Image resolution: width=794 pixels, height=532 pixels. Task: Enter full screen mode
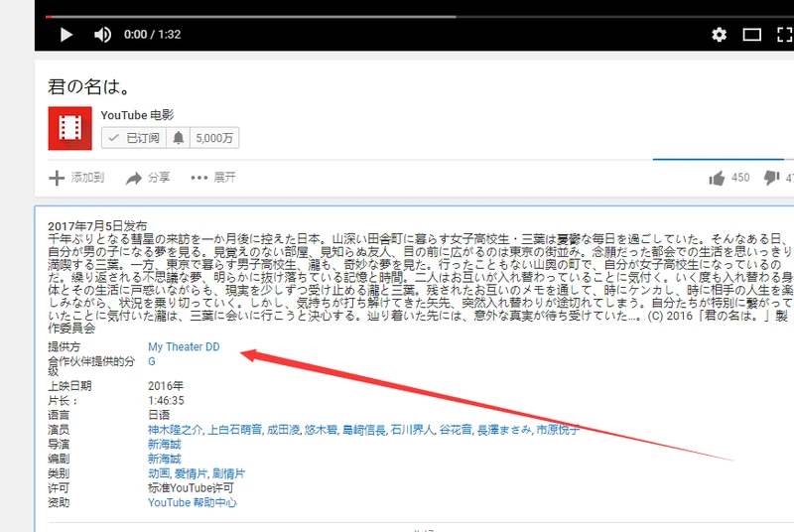(x=785, y=35)
